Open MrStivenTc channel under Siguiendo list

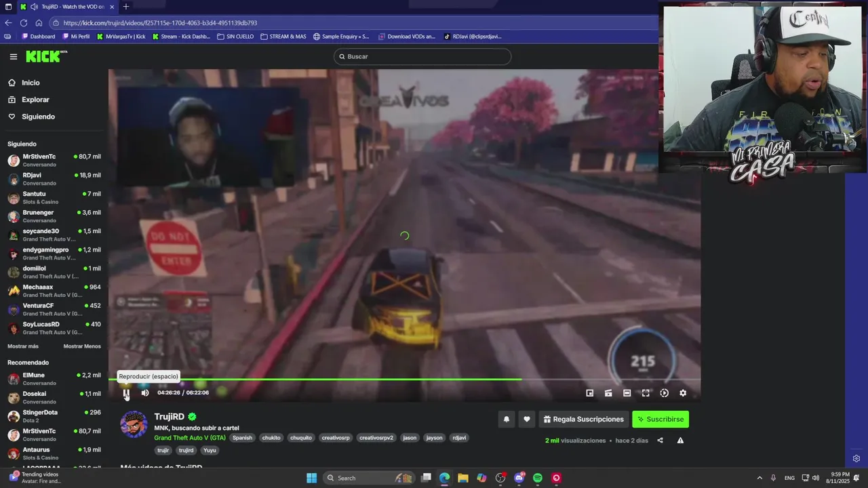point(54,160)
